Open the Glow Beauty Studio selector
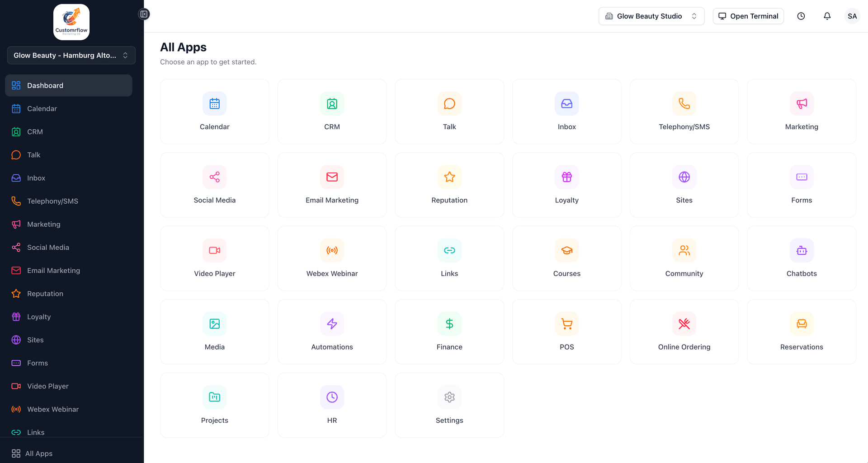Screen dimensions: 868x463 (651, 16)
